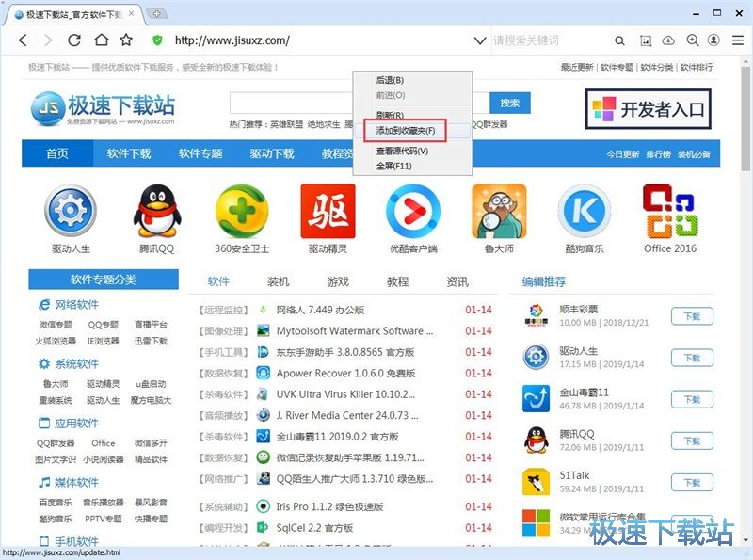Open the 软件排行 top link
The height and width of the screenshot is (560, 753).
(x=697, y=67)
